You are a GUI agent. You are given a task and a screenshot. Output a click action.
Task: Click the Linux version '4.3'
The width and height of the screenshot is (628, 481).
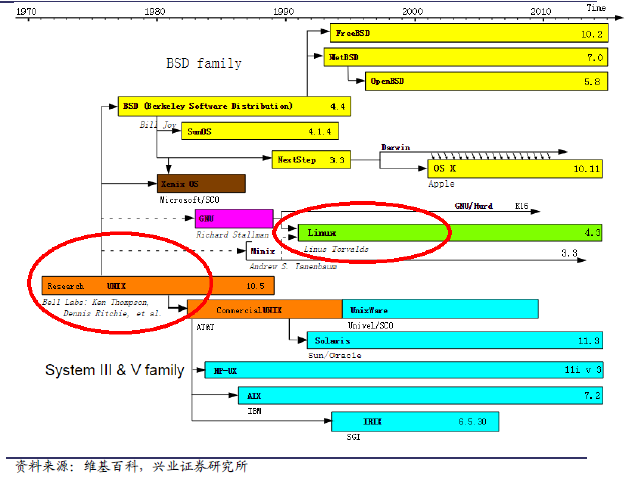click(x=592, y=232)
